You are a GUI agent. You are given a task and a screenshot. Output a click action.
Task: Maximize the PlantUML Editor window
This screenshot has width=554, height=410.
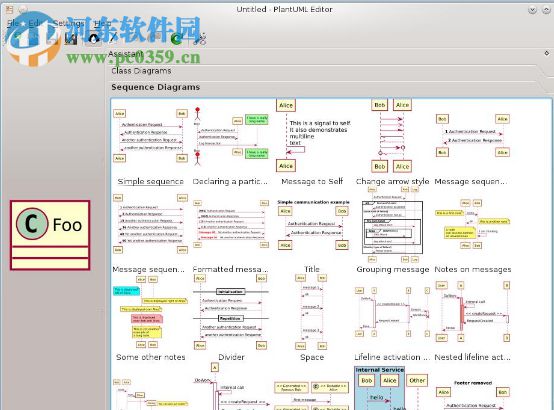(x=546, y=10)
